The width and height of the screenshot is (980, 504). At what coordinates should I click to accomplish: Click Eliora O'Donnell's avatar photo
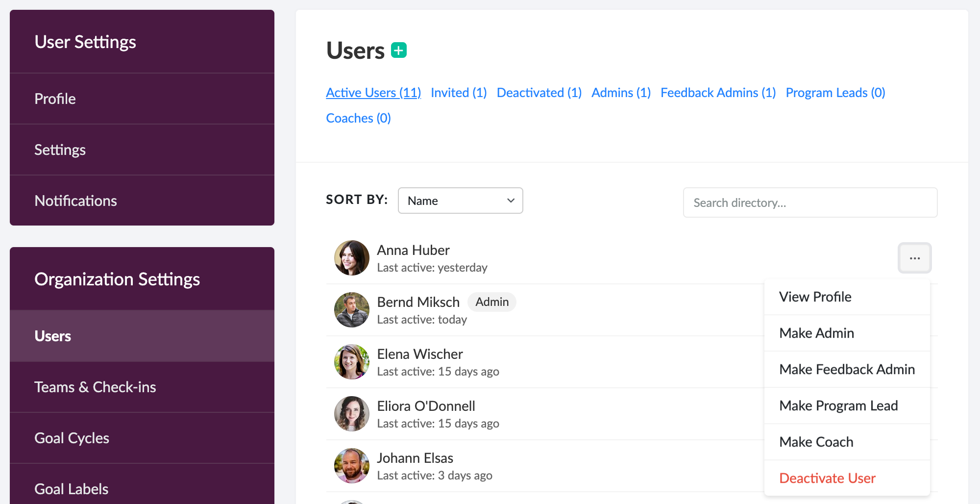(352, 414)
